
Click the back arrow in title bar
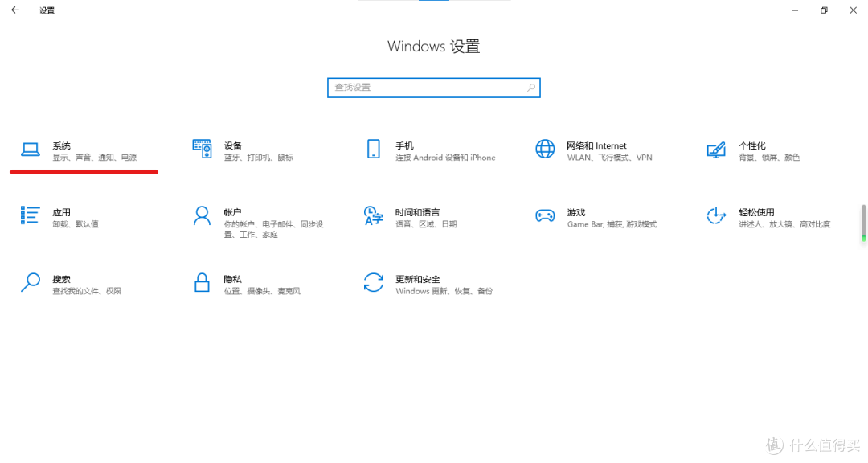(15, 10)
